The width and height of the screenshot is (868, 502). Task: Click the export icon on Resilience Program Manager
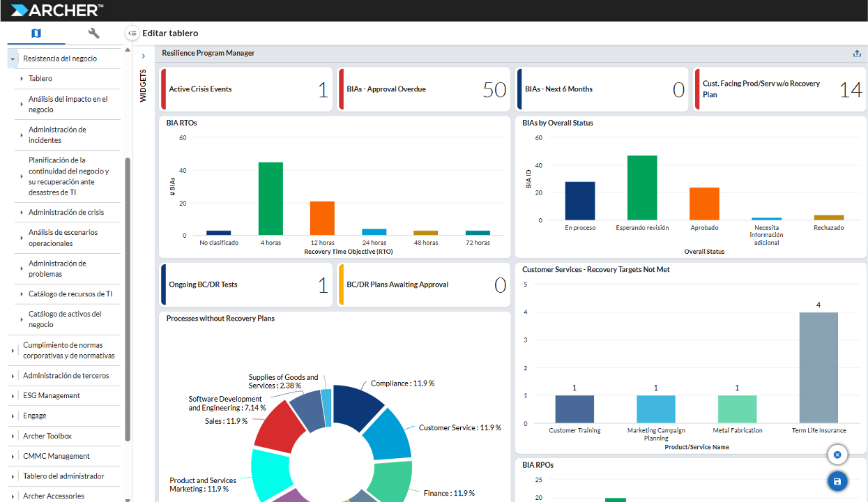(x=856, y=52)
